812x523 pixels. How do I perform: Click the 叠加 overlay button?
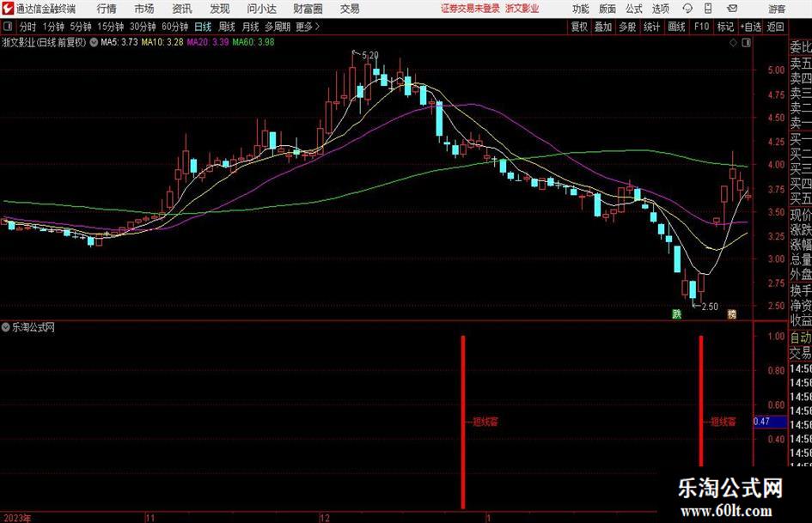603,27
